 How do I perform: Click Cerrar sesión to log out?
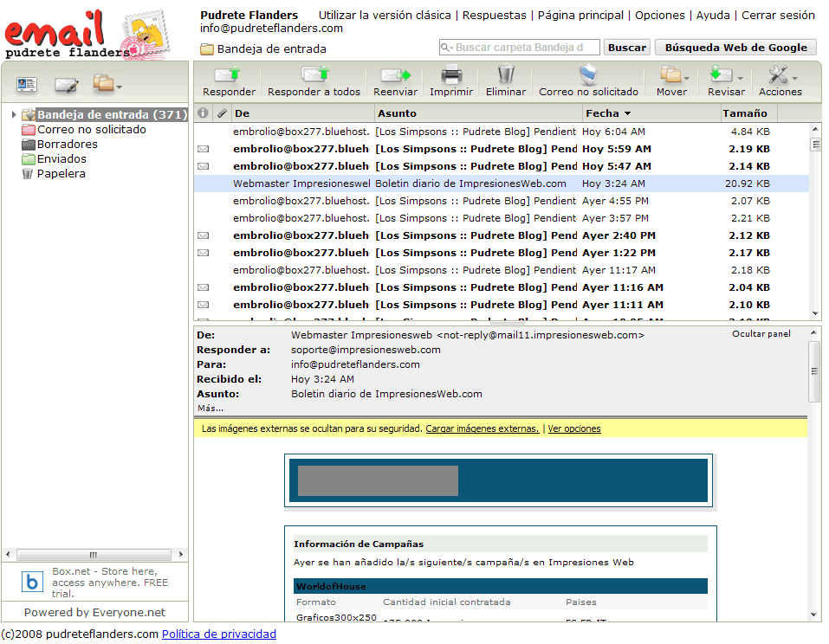[778, 16]
